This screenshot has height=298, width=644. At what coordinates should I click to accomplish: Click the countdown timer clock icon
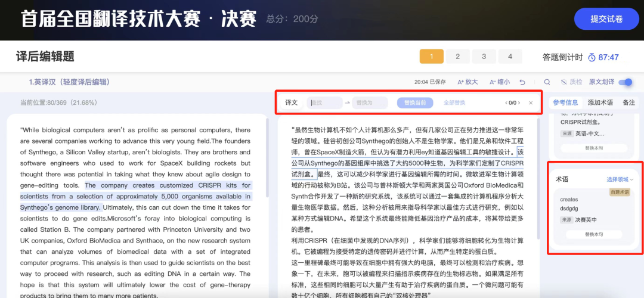(592, 57)
